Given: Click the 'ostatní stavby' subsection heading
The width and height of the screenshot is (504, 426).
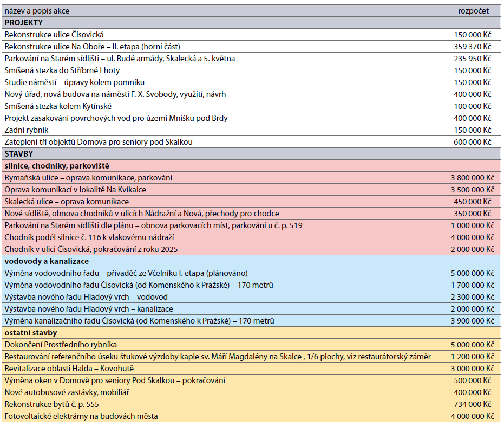Looking at the screenshot, I should pos(30,333).
